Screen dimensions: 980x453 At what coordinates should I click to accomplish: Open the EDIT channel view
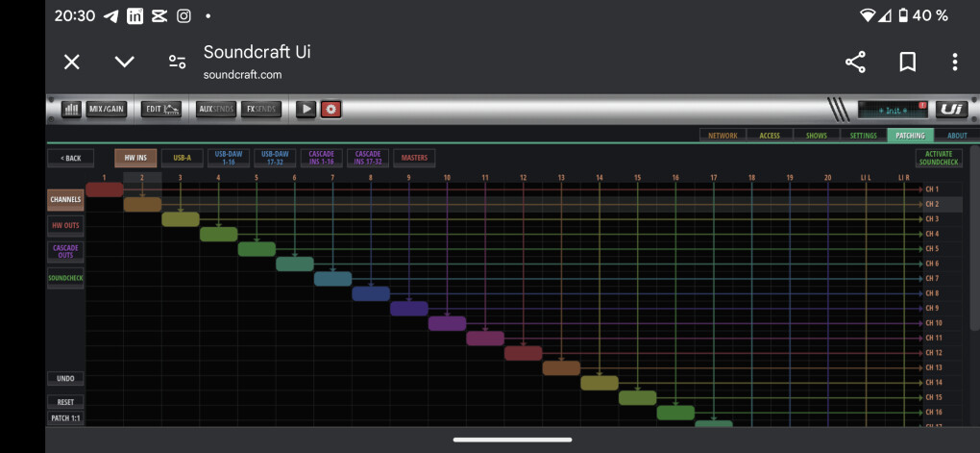[x=161, y=110]
